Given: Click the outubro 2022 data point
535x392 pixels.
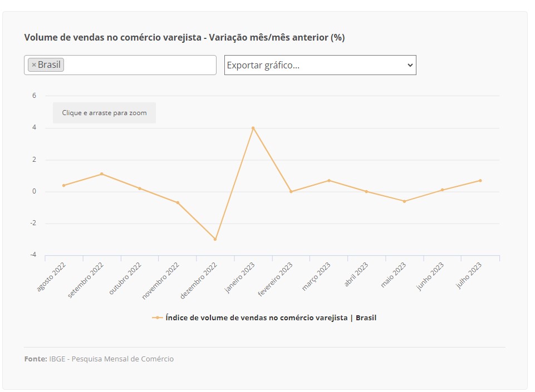Looking at the screenshot, I should [x=139, y=188].
